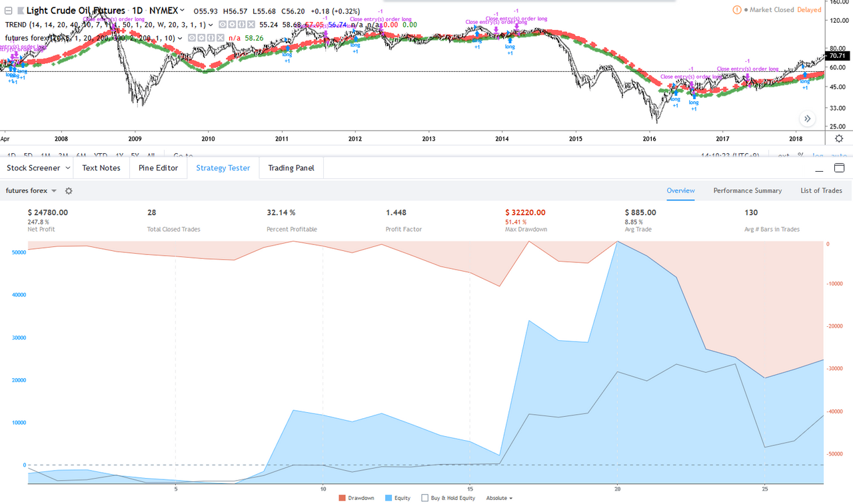The width and height of the screenshot is (853, 504).
Task: Switch to Performance Summary view
Action: pos(748,190)
